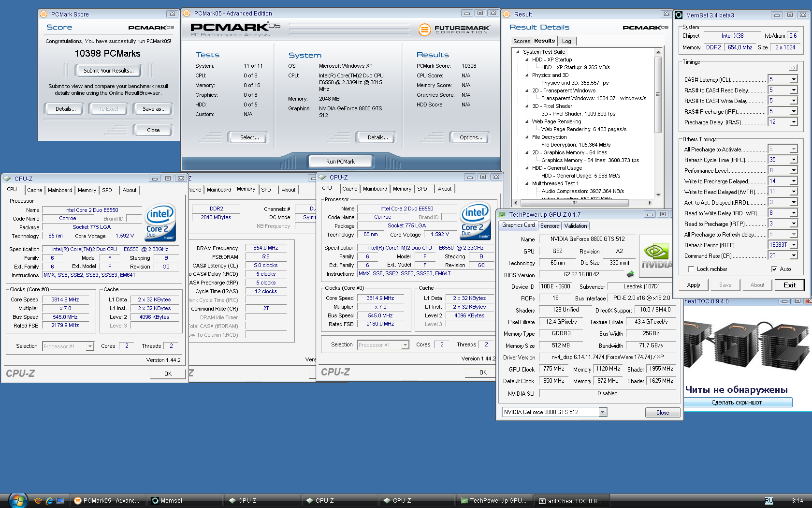
Task: Click the MemSet title bar icon
Action: click(x=679, y=15)
